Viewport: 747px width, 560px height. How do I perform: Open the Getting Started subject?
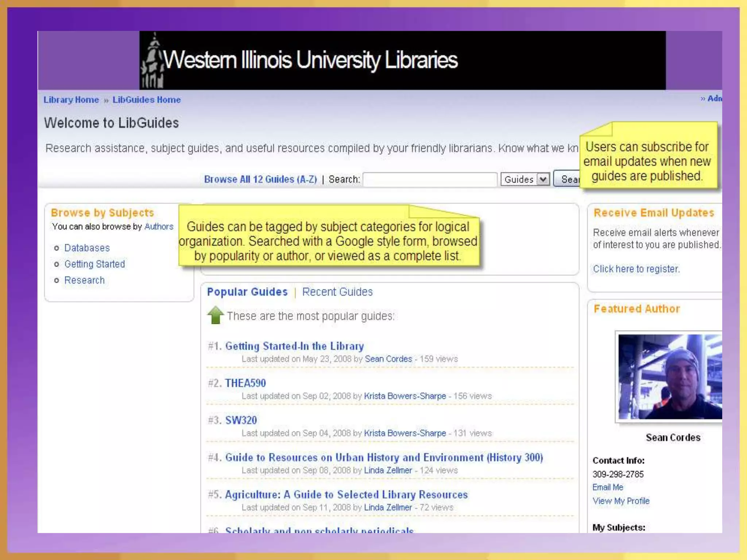[x=94, y=264]
